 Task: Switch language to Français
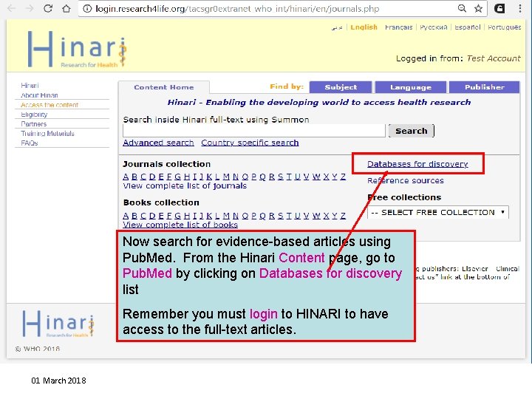(x=399, y=27)
